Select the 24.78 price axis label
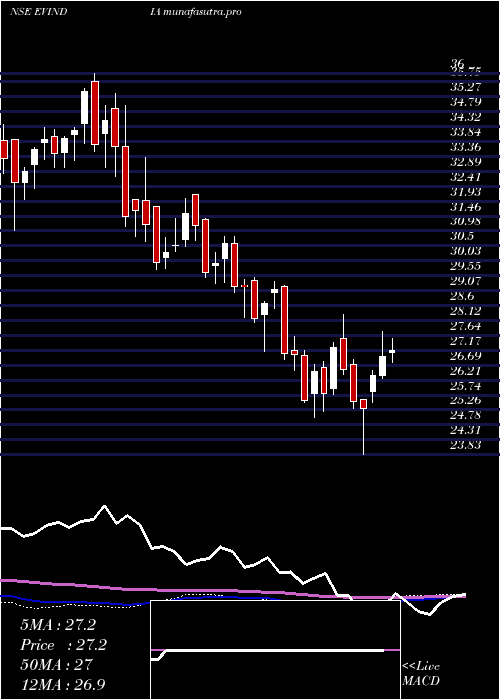 click(x=466, y=416)
